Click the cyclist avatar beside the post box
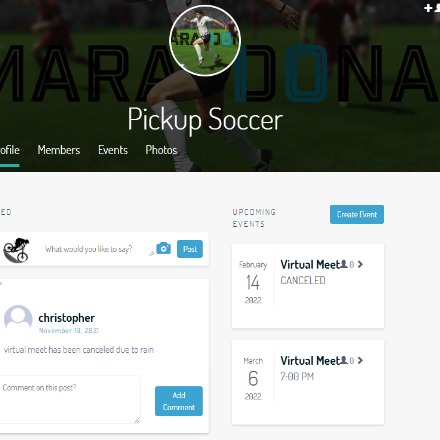Image resolution: width=440 pixels, height=440 pixels. click(x=16, y=250)
